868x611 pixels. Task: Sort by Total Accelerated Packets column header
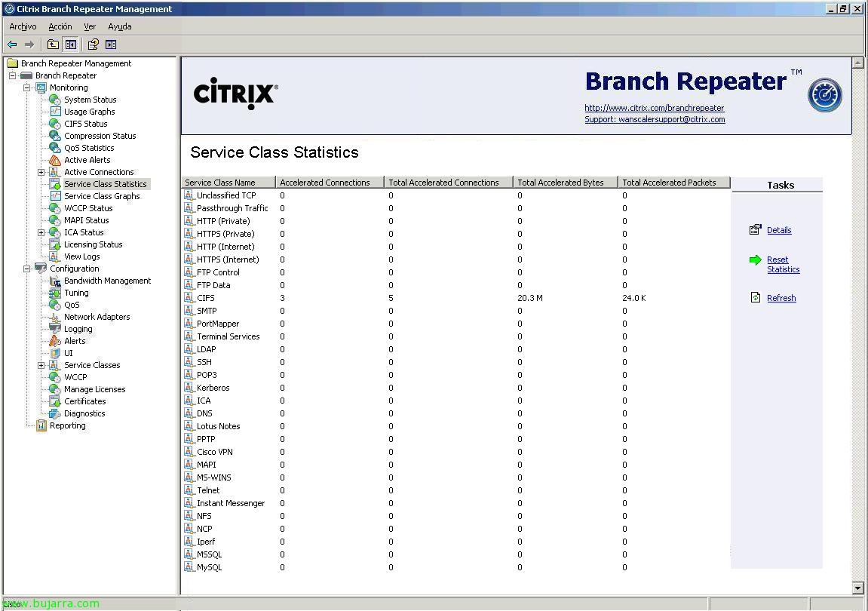point(673,183)
